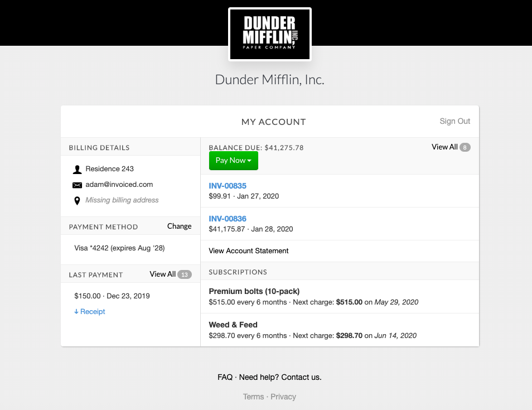Sign out of the account
The height and width of the screenshot is (410, 532).
click(454, 121)
